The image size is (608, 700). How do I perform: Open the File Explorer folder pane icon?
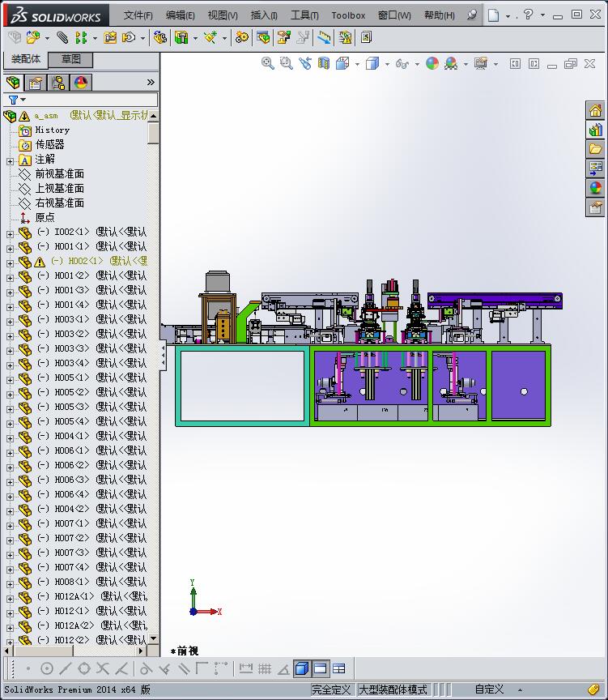click(x=596, y=149)
